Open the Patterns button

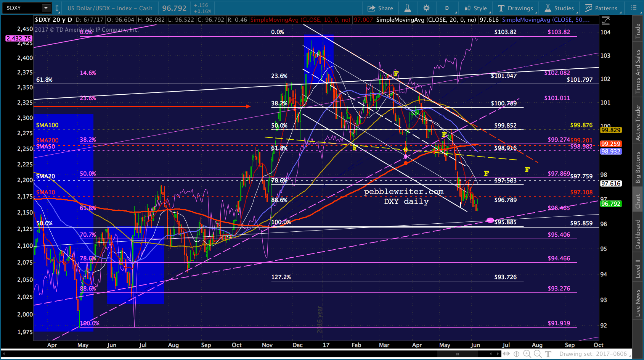pyautogui.click(x=602, y=8)
